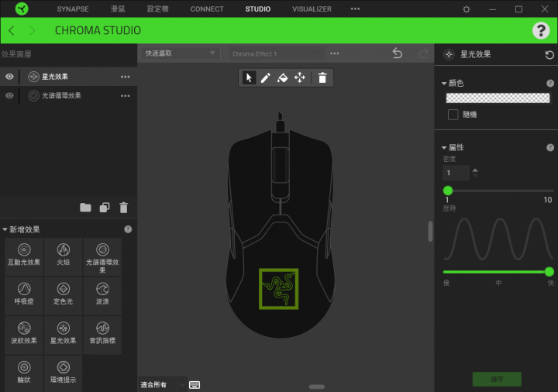Toggle visibility of 光譜循環效果 layer
558x392 pixels.
9,96
